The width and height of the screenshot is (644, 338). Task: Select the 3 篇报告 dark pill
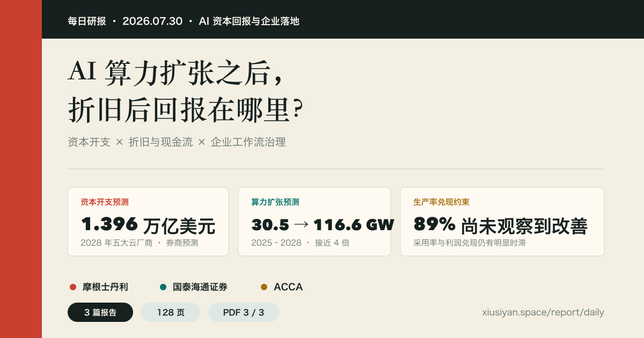[100, 312]
